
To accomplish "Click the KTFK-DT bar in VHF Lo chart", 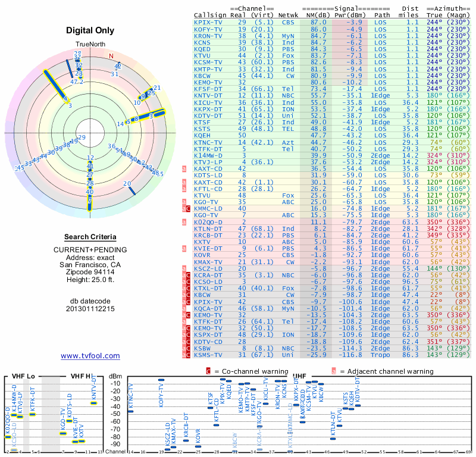I will tap(33, 415).
